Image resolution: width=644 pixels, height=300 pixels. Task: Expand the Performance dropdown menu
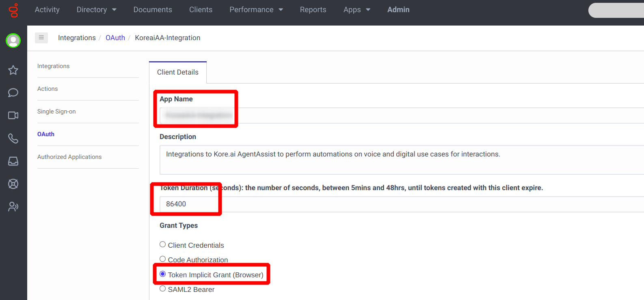(x=256, y=10)
